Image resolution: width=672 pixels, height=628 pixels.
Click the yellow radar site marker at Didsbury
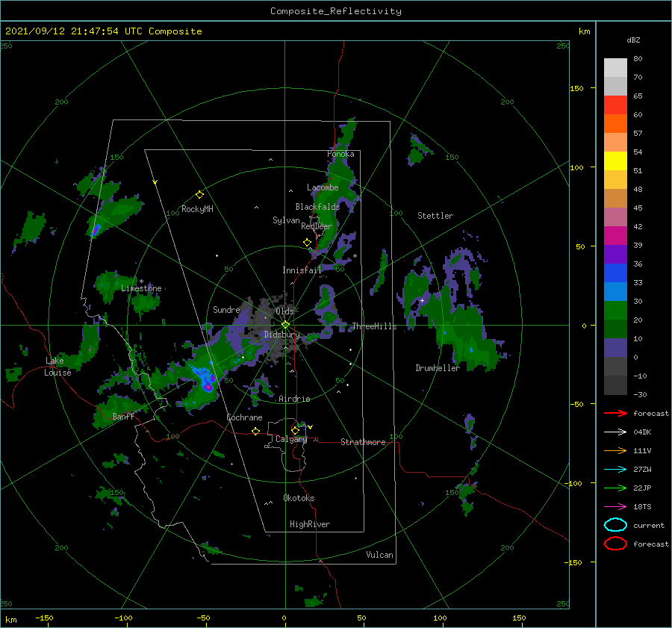tap(285, 325)
